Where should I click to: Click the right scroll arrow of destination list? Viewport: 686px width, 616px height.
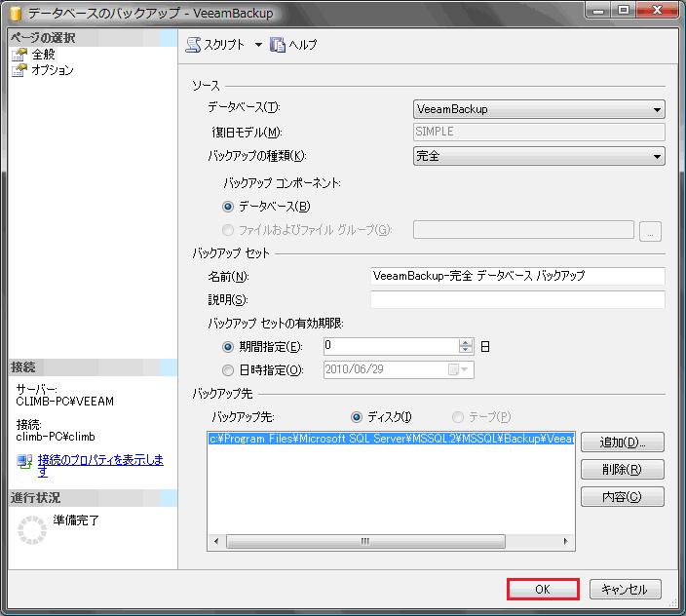click(x=565, y=542)
